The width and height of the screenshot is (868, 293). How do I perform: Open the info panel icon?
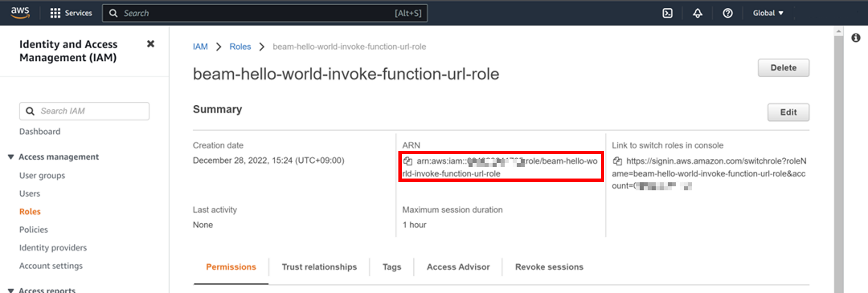click(856, 38)
